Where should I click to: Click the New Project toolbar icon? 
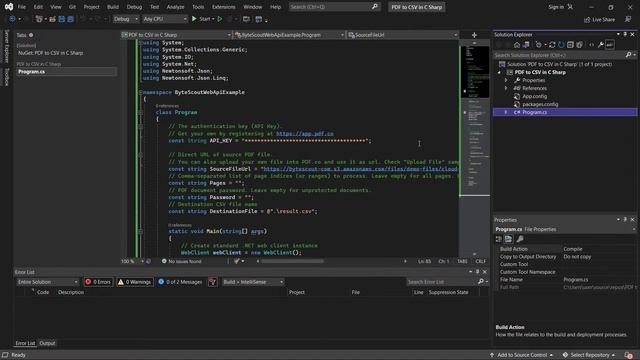click(39, 19)
